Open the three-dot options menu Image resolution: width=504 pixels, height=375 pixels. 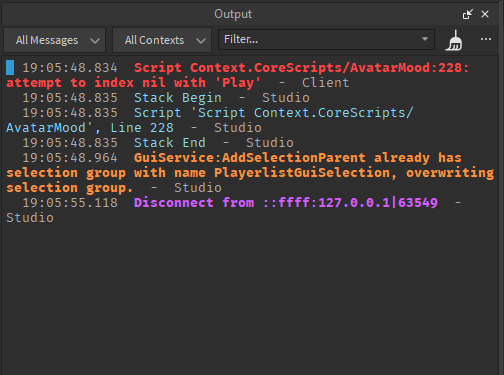[486, 39]
